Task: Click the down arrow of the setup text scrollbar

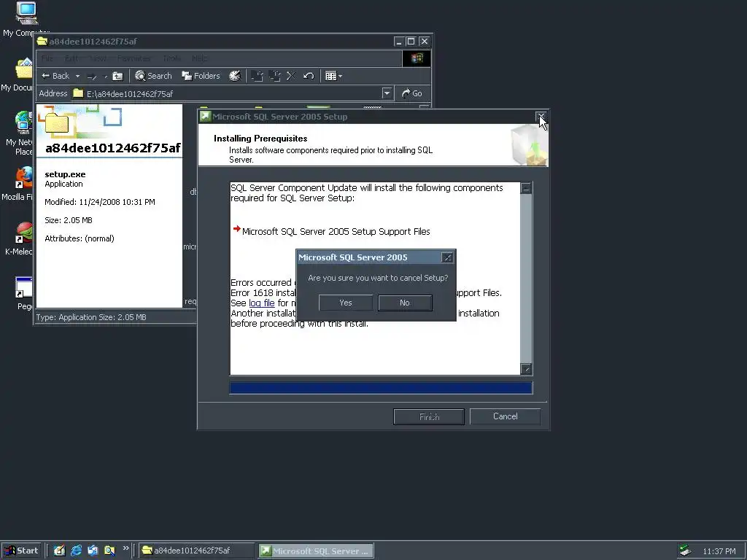Action: pyautogui.click(x=526, y=369)
